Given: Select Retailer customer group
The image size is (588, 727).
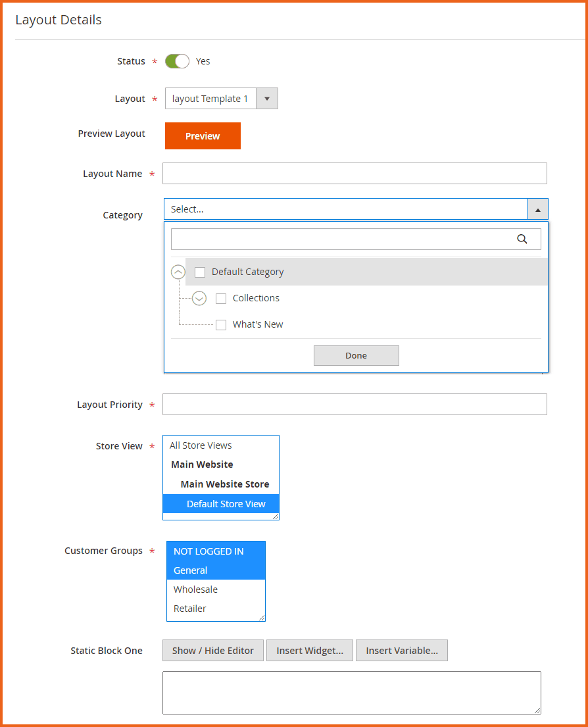Looking at the screenshot, I should (190, 609).
